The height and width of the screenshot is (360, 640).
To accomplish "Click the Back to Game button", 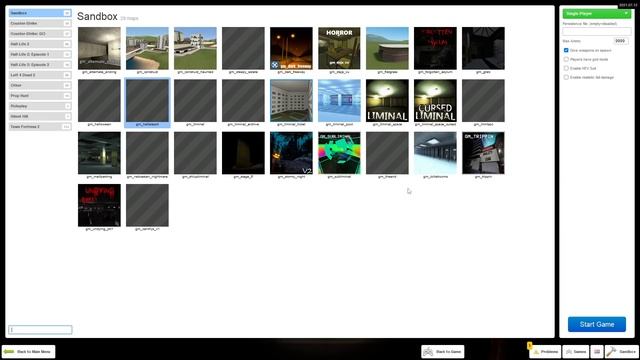I will 443,351.
